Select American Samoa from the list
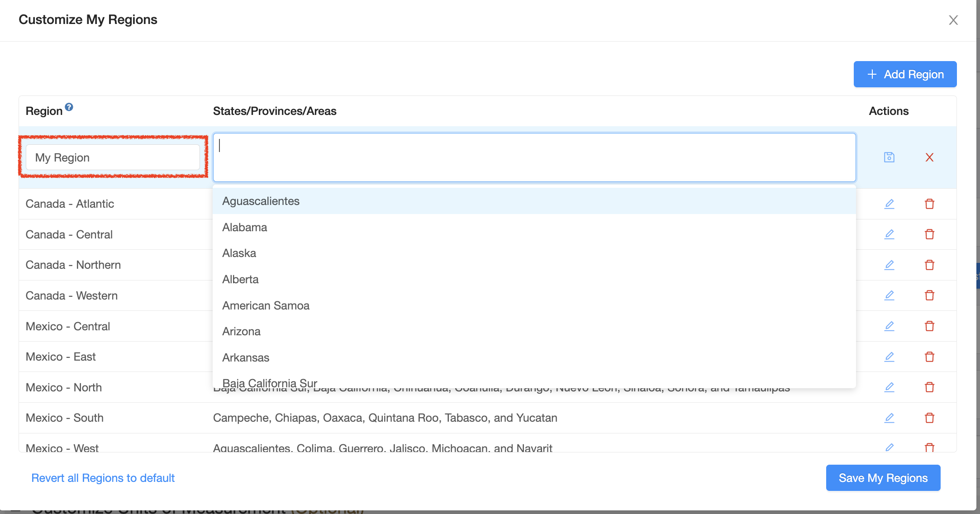The image size is (980, 514). pyautogui.click(x=266, y=306)
